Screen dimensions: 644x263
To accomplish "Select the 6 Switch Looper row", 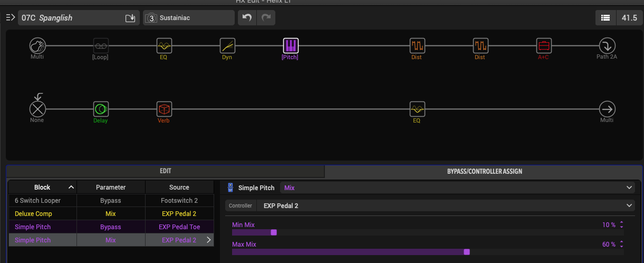I will 111,201.
